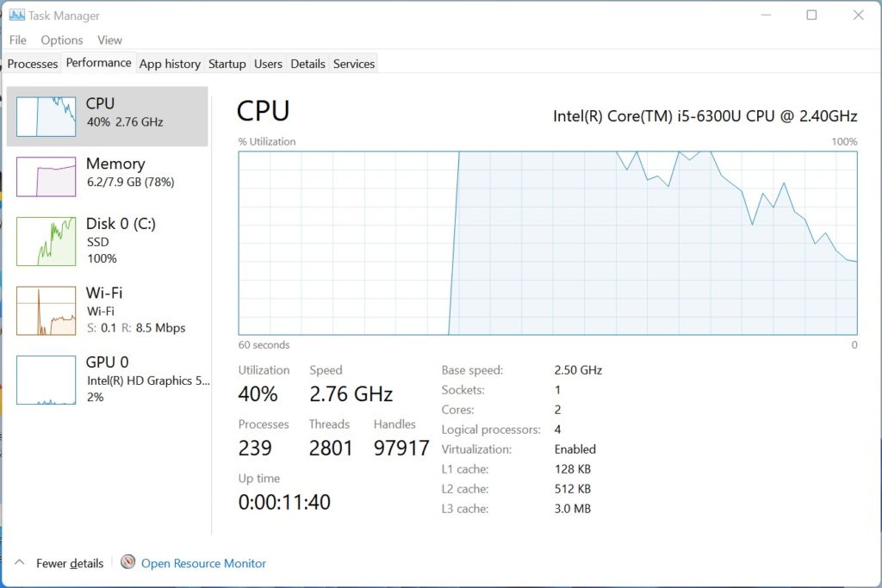Click the Fewer details button
The image size is (882, 588).
click(x=70, y=563)
